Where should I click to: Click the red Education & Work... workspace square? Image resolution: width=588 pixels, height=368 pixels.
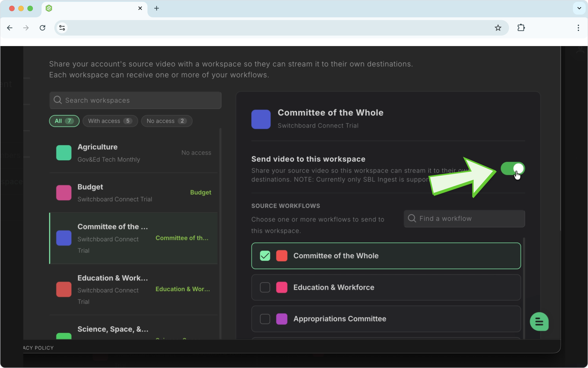pos(64,289)
